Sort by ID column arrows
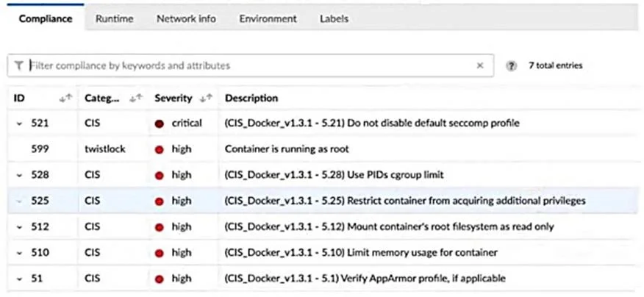 (65, 99)
